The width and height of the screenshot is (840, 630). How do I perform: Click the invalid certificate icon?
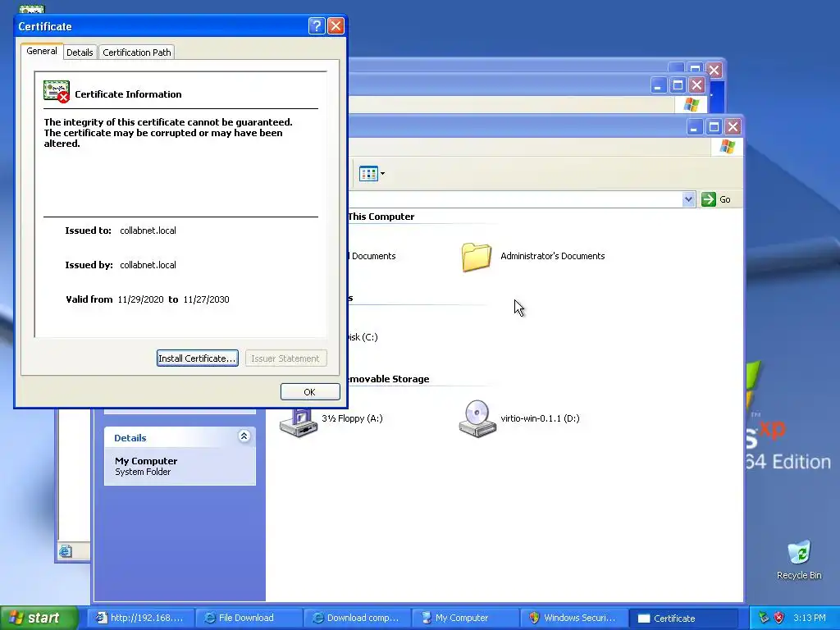57,92
